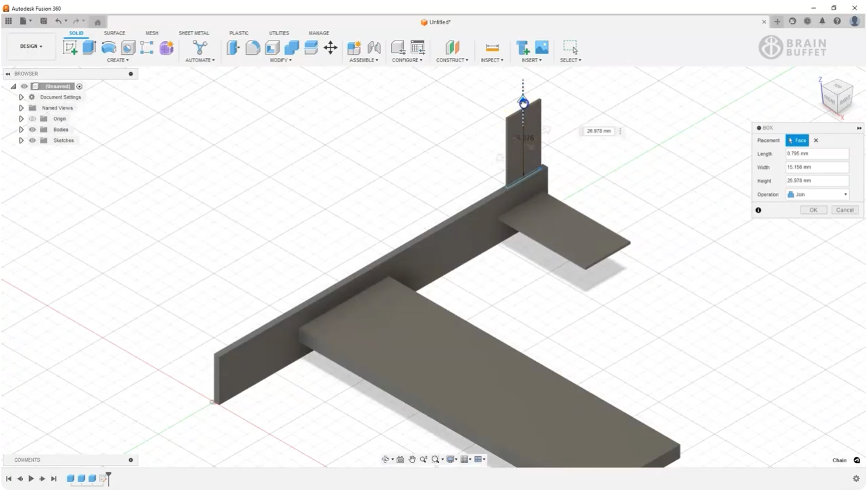The height and width of the screenshot is (490, 868).
Task: Activate the Unsaved component radio button
Action: point(80,86)
